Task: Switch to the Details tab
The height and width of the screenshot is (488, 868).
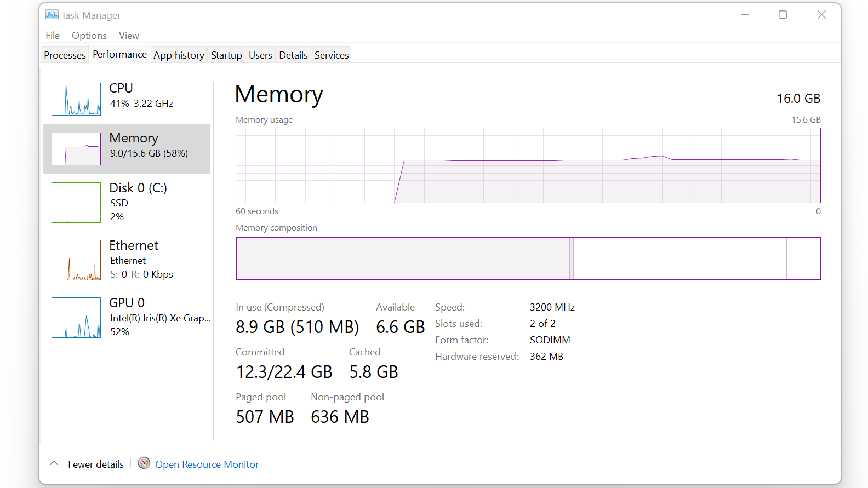Action: pos(293,55)
